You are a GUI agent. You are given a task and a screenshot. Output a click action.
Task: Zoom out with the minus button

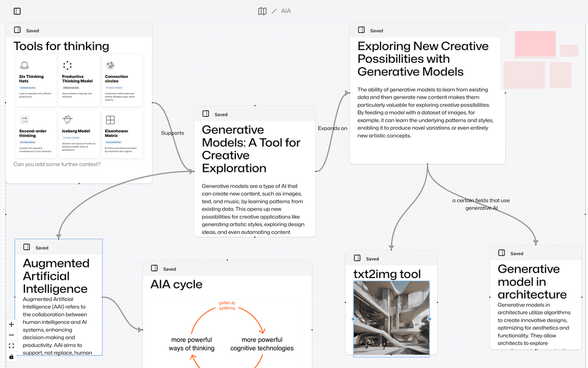tap(11, 335)
